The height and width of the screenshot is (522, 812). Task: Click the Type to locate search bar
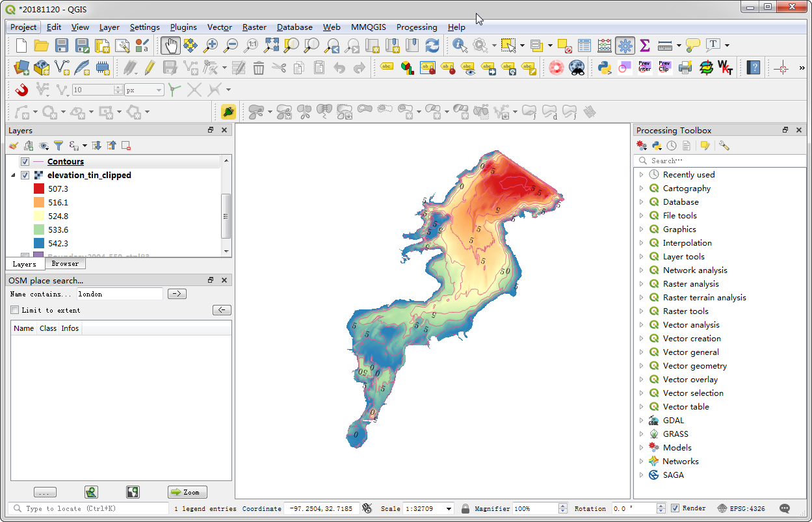[89, 508]
